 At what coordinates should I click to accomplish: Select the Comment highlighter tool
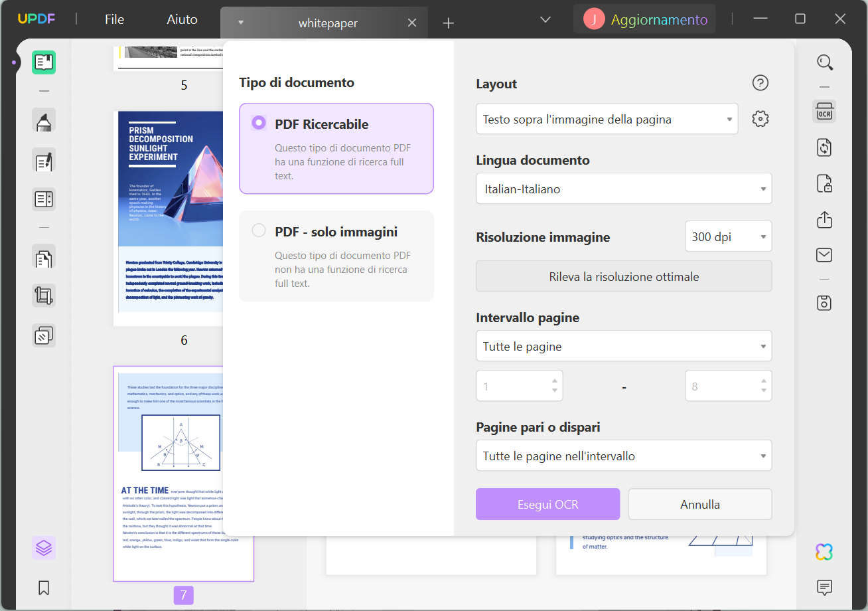click(x=43, y=121)
